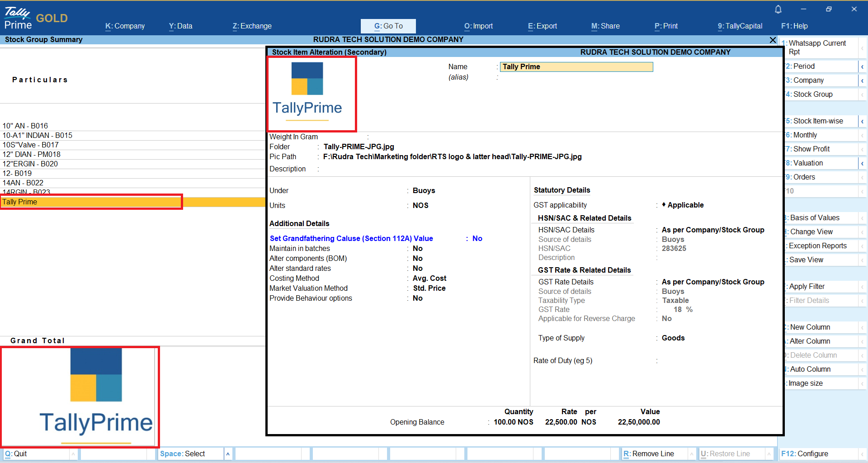868x463 pixels.
Task: Toggle the Alter components (BOM) value
Action: pyautogui.click(x=417, y=259)
